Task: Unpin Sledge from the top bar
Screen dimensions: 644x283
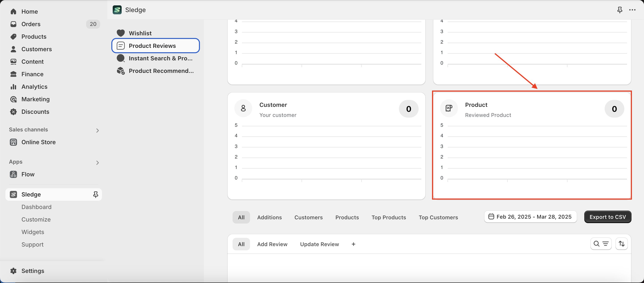Action: pos(620,10)
